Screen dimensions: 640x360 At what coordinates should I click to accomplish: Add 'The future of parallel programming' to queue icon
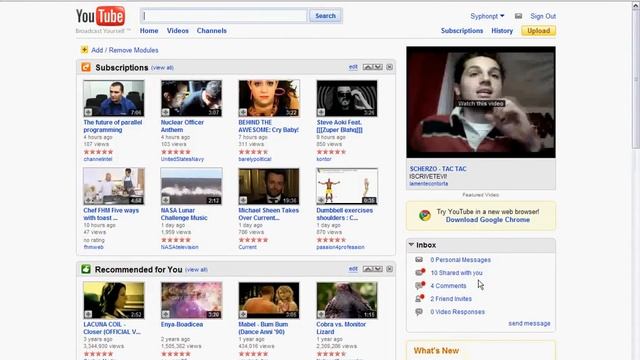coord(88,112)
